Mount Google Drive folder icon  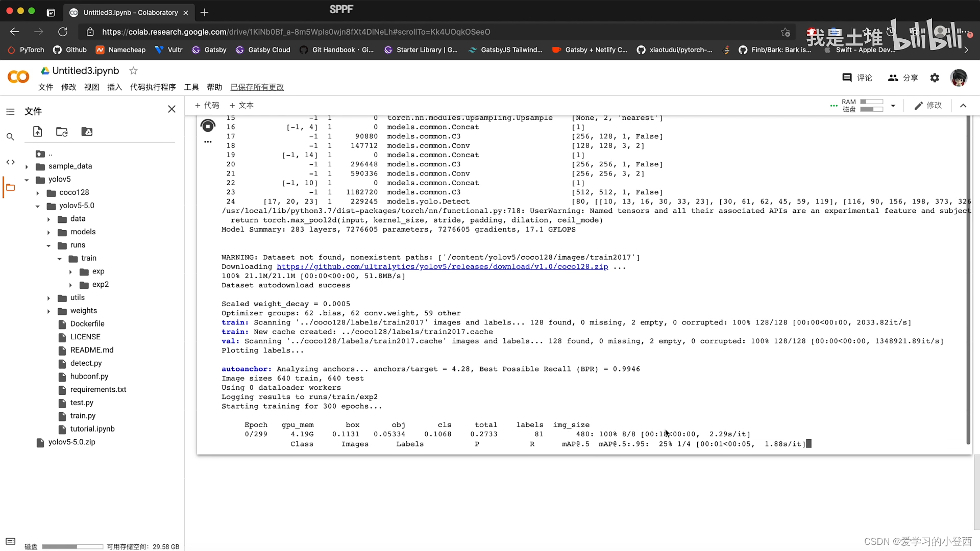point(87,132)
